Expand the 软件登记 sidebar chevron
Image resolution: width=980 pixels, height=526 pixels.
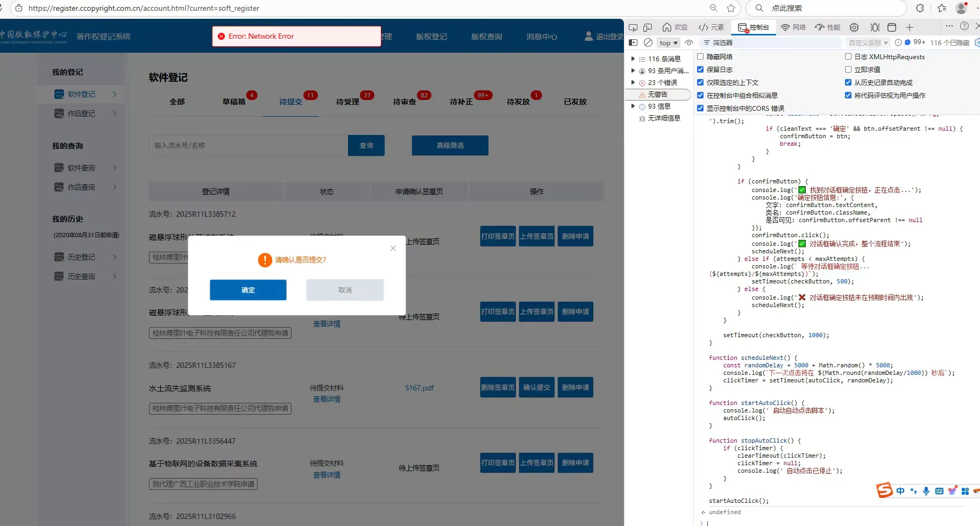(115, 94)
